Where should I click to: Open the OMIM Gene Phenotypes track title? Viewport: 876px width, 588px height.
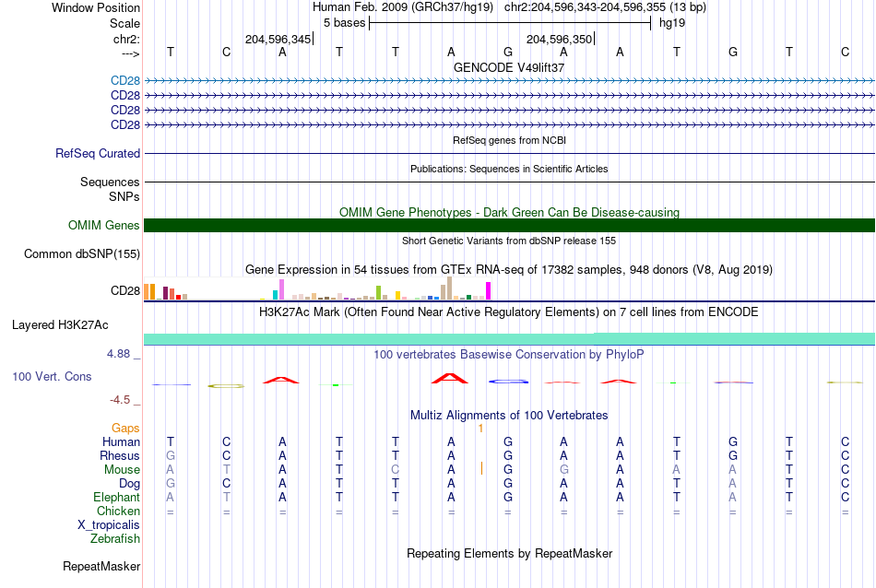(509, 212)
